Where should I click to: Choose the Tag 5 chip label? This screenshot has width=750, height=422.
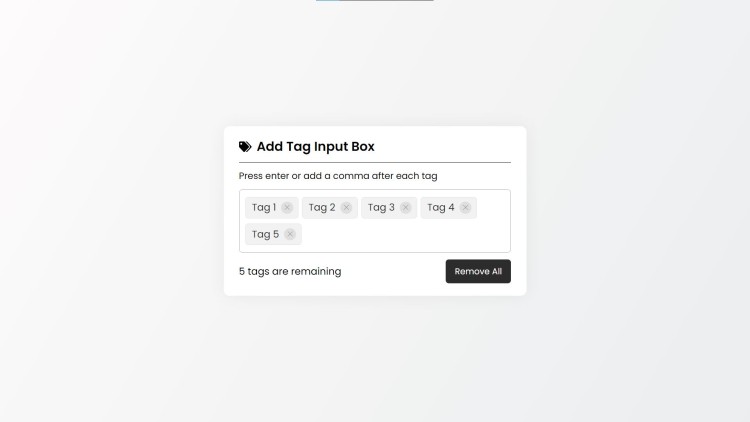pos(265,235)
